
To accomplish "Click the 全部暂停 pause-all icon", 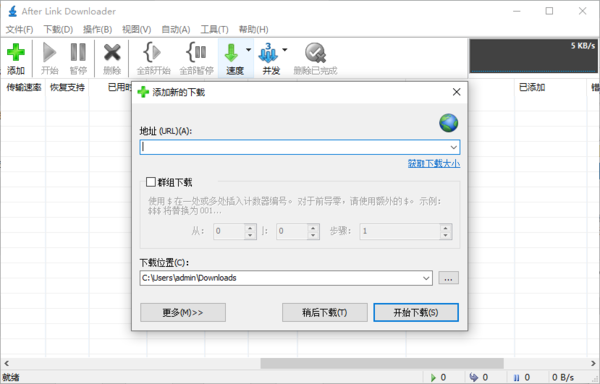I will pyautogui.click(x=196, y=52).
